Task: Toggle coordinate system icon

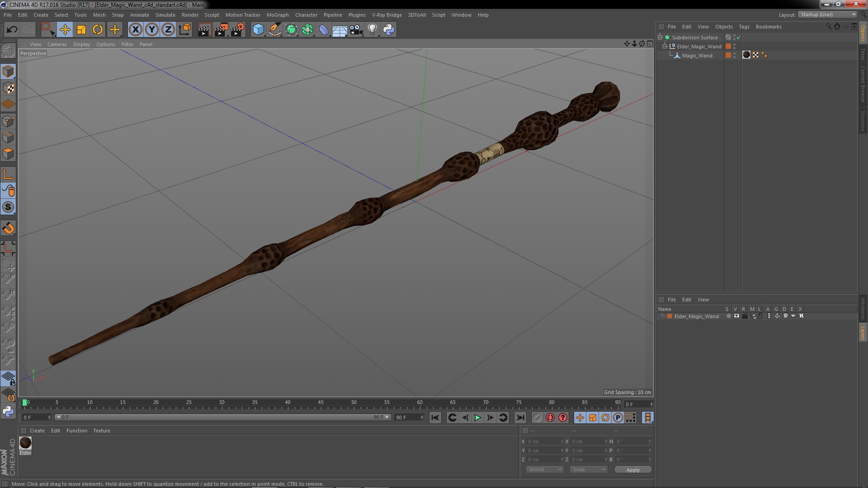Action: pyautogui.click(x=184, y=30)
